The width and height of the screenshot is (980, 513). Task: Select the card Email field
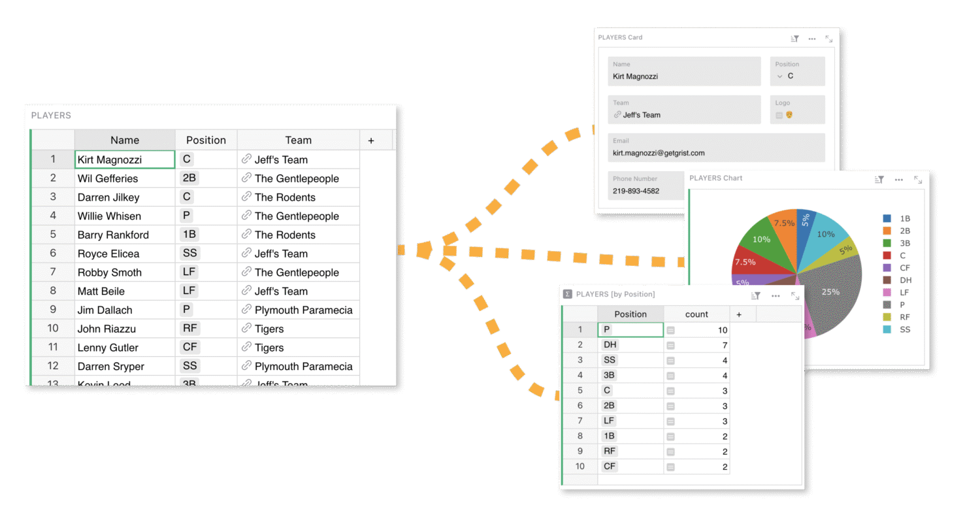pos(716,148)
